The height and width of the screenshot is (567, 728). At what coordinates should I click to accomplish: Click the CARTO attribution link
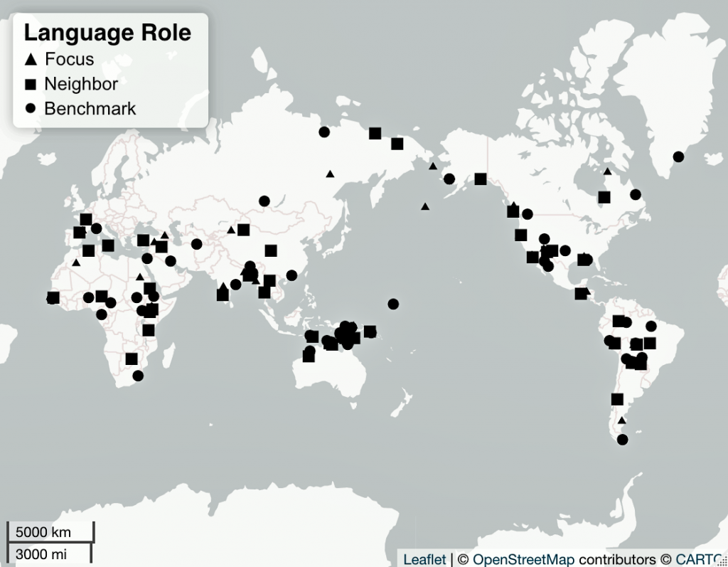[699, 559]
